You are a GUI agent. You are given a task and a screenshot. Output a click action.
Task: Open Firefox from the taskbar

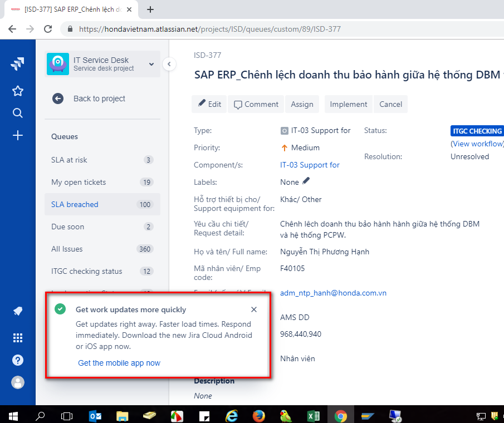[259, 416]
